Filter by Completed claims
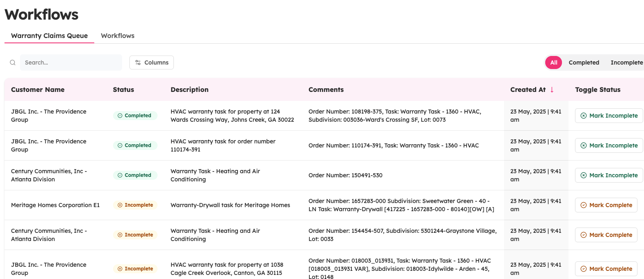The image size is (644, 279). [584, 62]
